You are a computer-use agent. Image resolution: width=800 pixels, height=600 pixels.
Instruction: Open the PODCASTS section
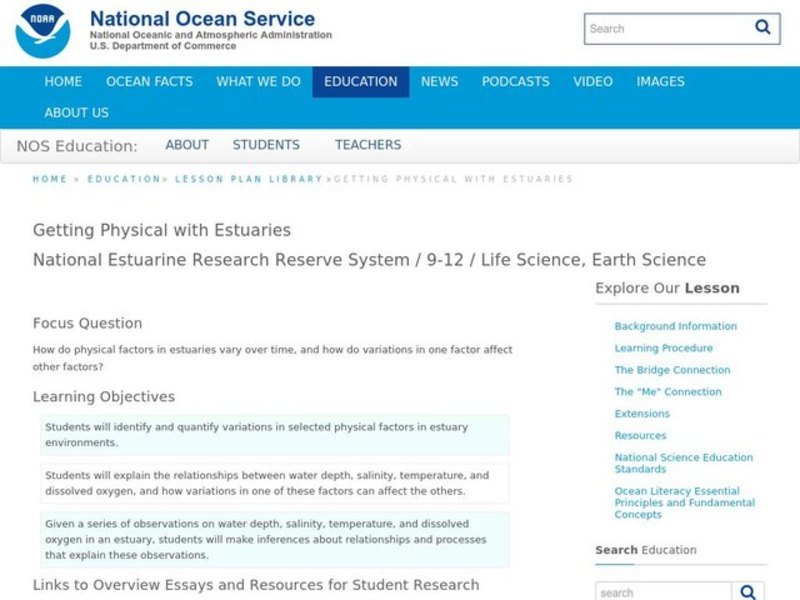tap(515, 82)
